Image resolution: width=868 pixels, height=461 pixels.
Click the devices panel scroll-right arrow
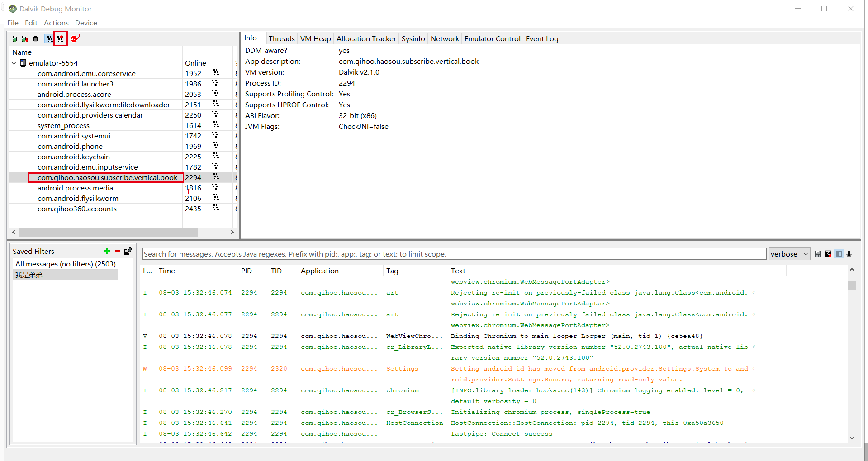pyautogui.click(x=232, y=232)
